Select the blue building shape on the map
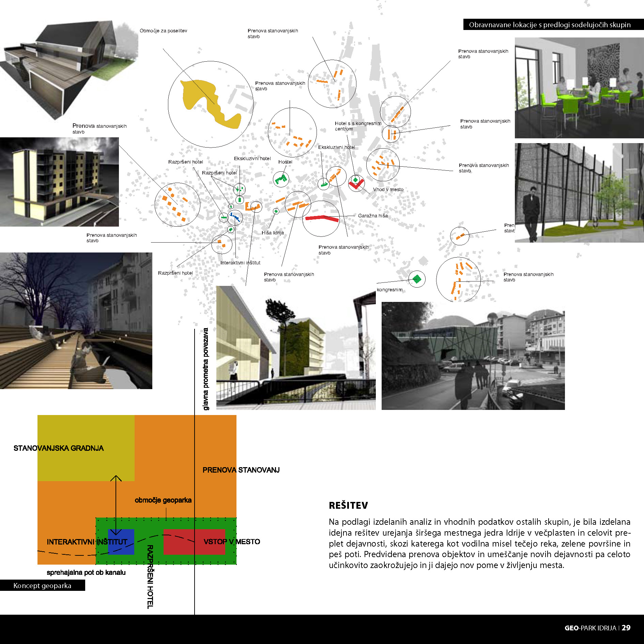The image size is (644, 644). click(234, 217)
